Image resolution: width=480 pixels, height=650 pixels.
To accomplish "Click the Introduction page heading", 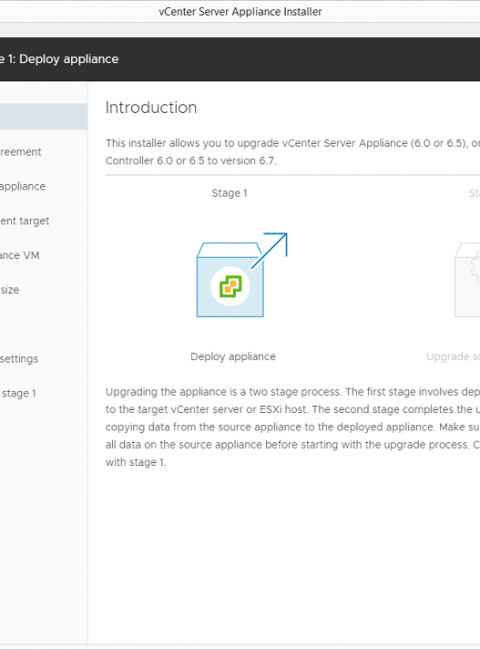I will pos(151,107).
